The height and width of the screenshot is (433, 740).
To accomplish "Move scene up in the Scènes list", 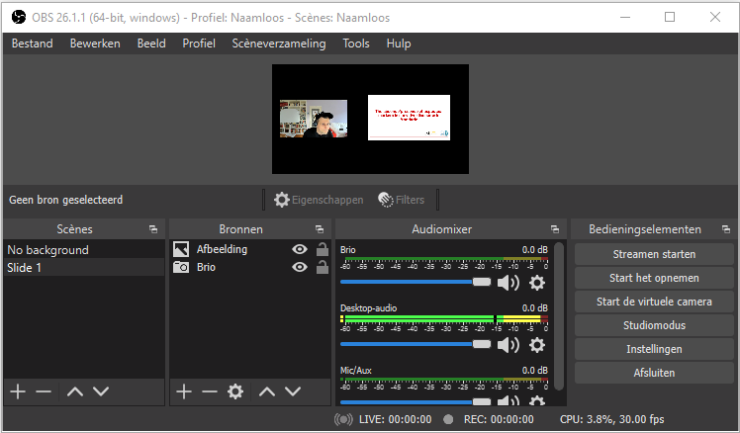I will coord(75,391).
